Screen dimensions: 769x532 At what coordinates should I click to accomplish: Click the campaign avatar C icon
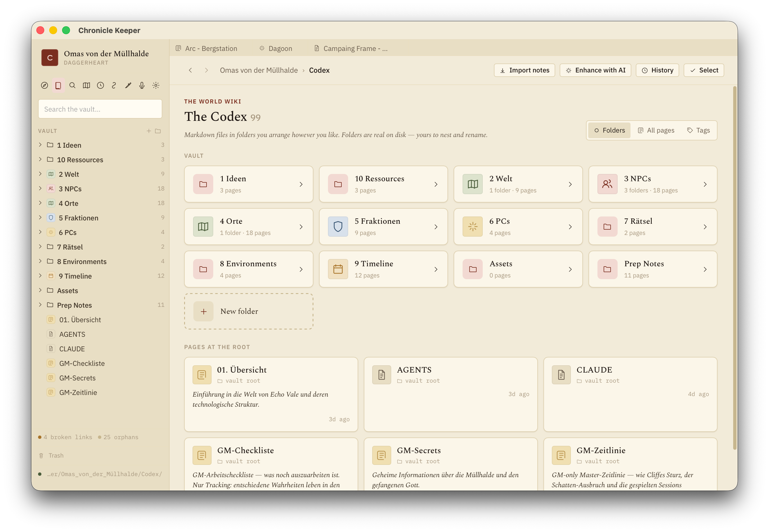pyautogui.click(x=50, y=58)
